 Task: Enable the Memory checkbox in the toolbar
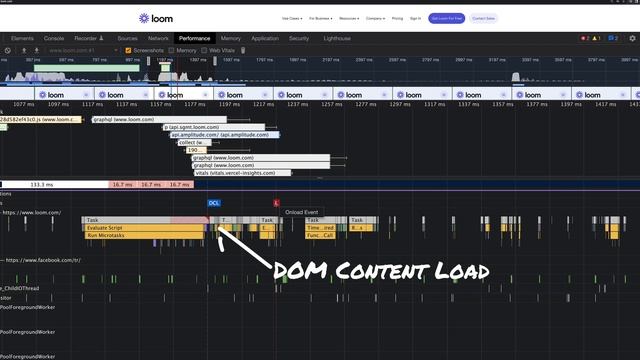pos(171,50)
